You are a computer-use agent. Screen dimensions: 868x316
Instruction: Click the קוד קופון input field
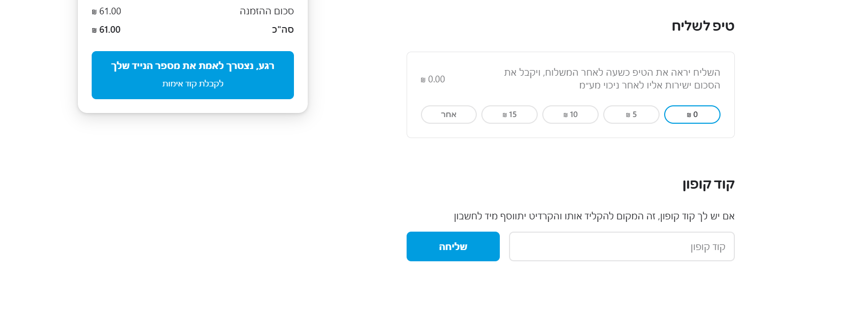[x=621, y=246]
